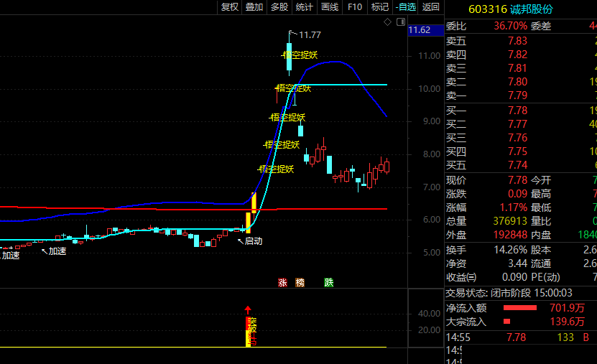This screenshot has height=364, width=597.
Task: Click the 14:55 trade tick row
Action: tap(521, 337)
